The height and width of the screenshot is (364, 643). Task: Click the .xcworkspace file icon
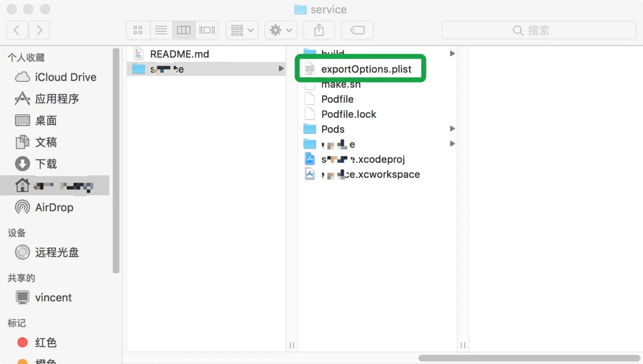pos(310,174)
